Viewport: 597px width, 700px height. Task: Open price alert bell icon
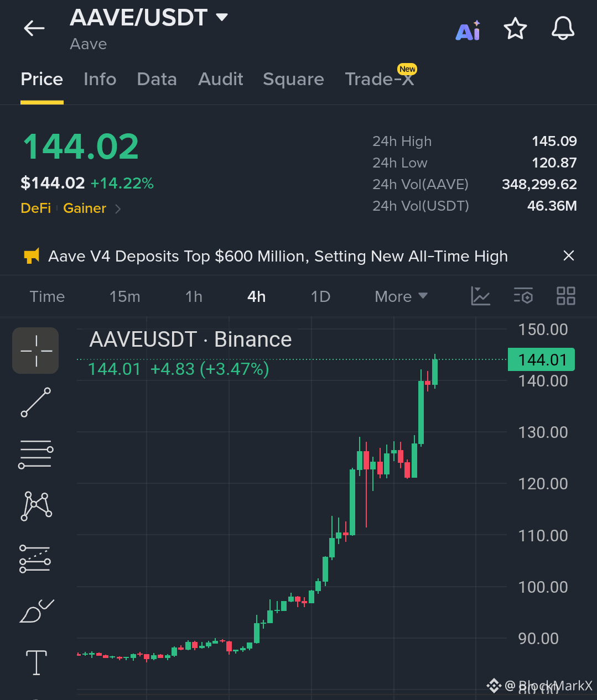click(563, 28)
